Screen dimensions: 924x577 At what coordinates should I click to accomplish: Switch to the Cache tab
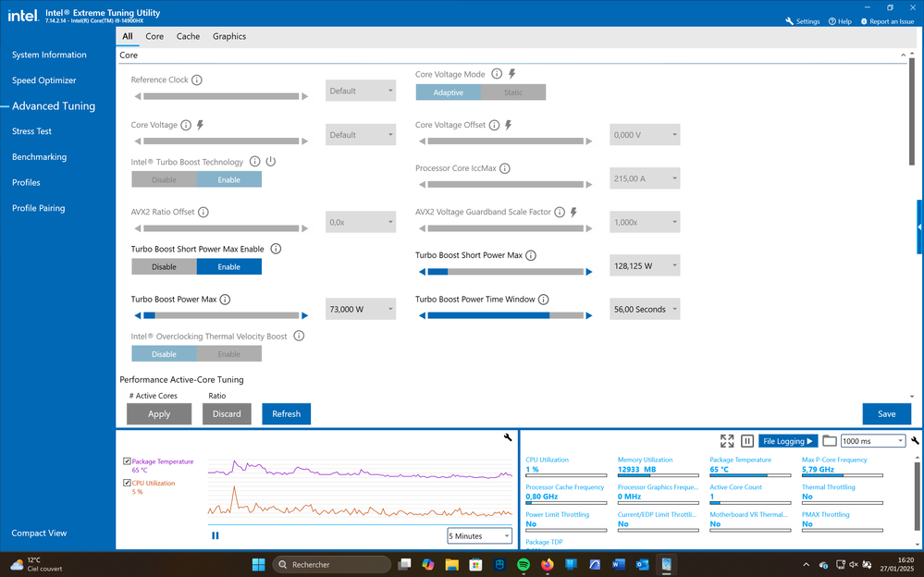pos(188,37)
